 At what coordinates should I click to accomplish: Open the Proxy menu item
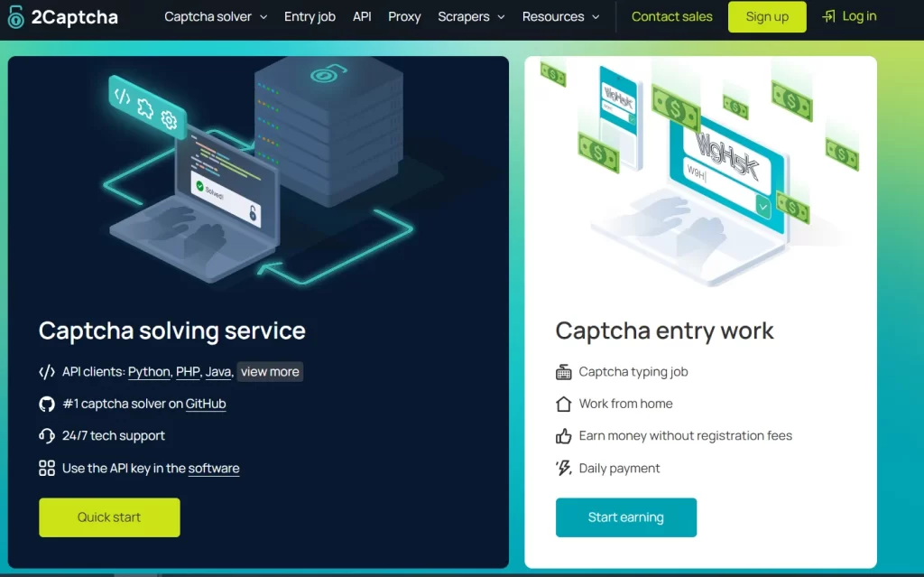pyautogui.click(x=404, y=16)
